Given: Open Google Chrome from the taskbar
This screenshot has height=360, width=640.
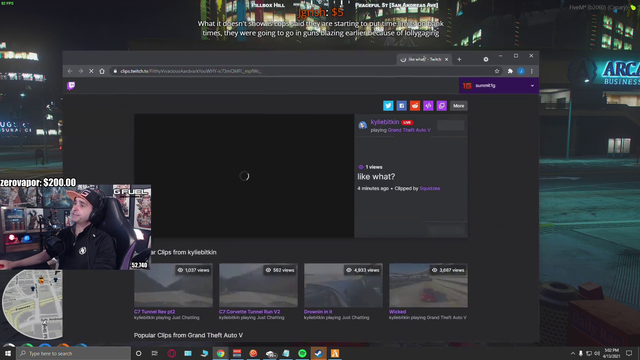Looking at the screenshot, I should click(220, 353).
